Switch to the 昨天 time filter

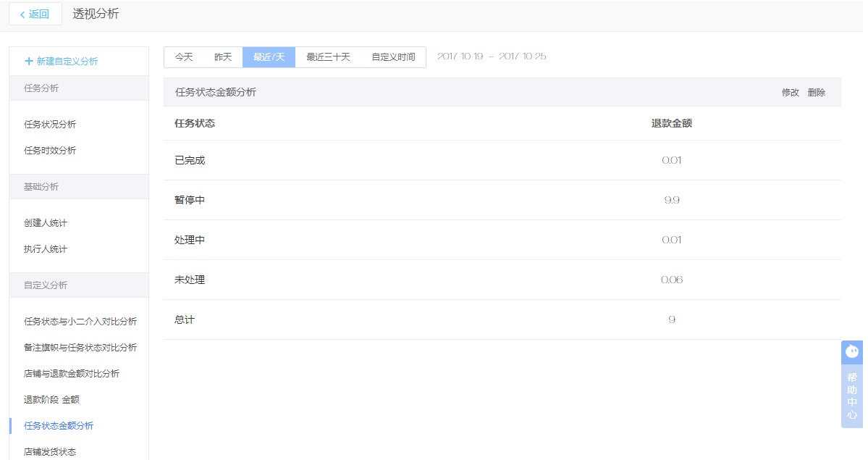click(x=223, y=57)
